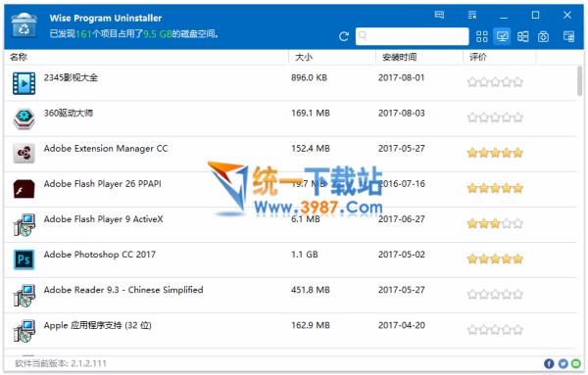Click Adobe Extension Manager CC five-star rating
Image resolution: width=588 pixels, height=375 pixels.
point(495,153)
